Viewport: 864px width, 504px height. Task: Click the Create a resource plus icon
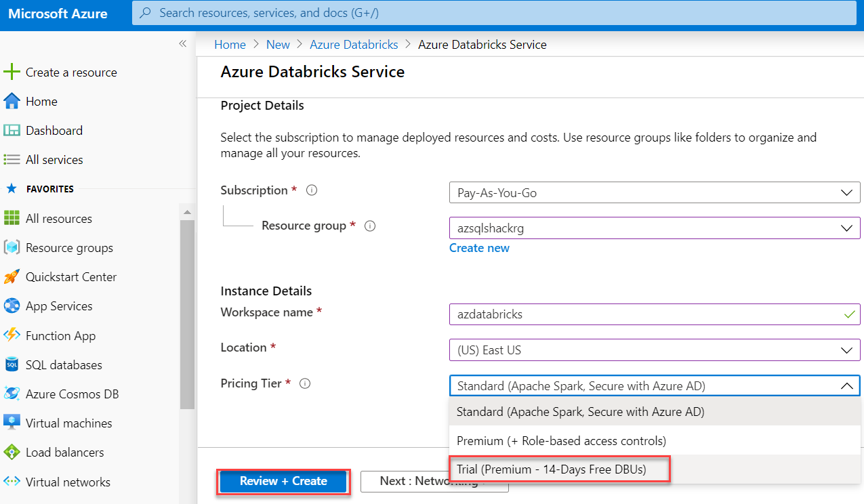[x=12, y=72]
